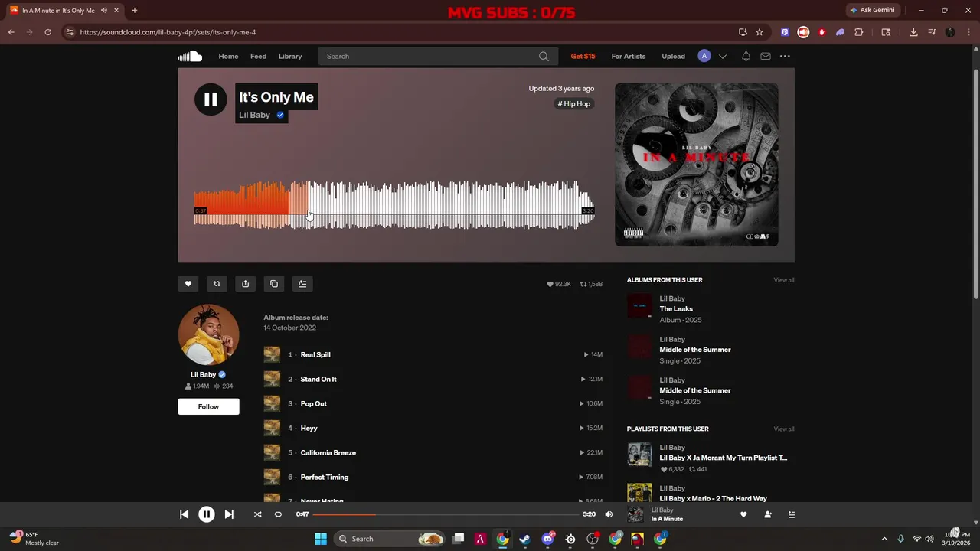Image resolution: width=980 pixels, height=551 pixels.
Task: Skip to the previous track
Action: point(184,514)
